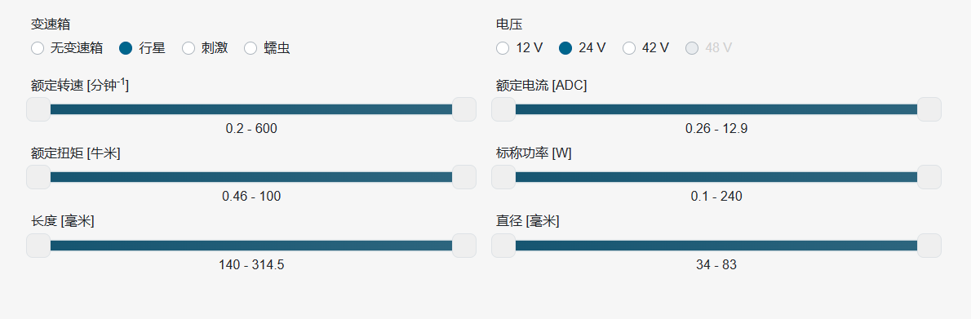The width and height of the screenshot is (980, 319).
Task: Click the 直径 slider right handle
Action: [929, 246]
